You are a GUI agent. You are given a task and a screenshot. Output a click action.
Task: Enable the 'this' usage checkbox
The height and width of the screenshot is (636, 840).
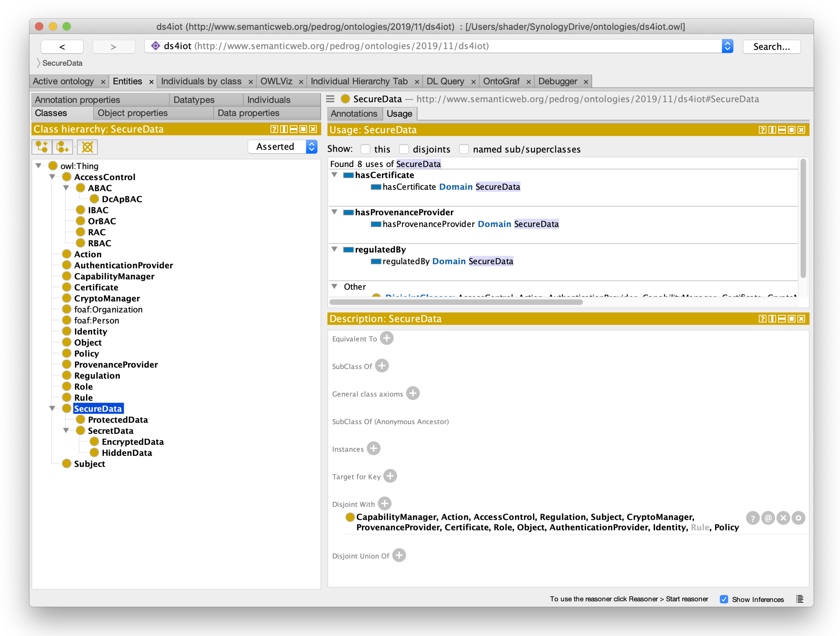(365, 149)
